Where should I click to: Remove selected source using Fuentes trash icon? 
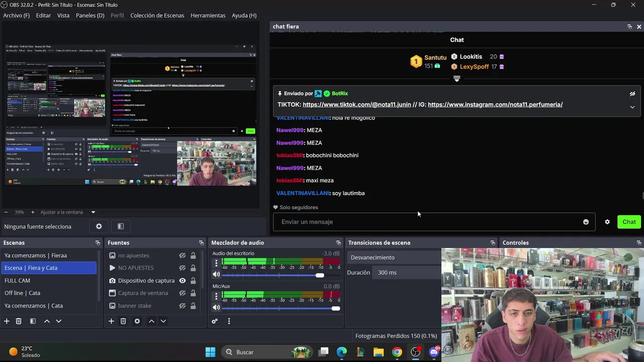[x=123, y=321]
